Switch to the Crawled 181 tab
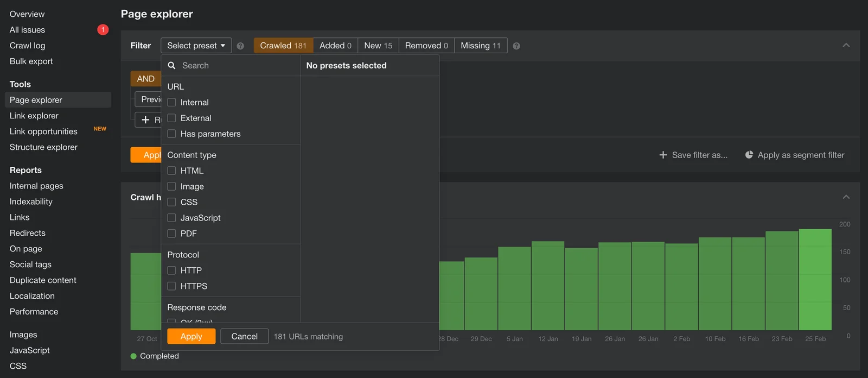Viewport: 868px width, 378px height. coord(283,46)
